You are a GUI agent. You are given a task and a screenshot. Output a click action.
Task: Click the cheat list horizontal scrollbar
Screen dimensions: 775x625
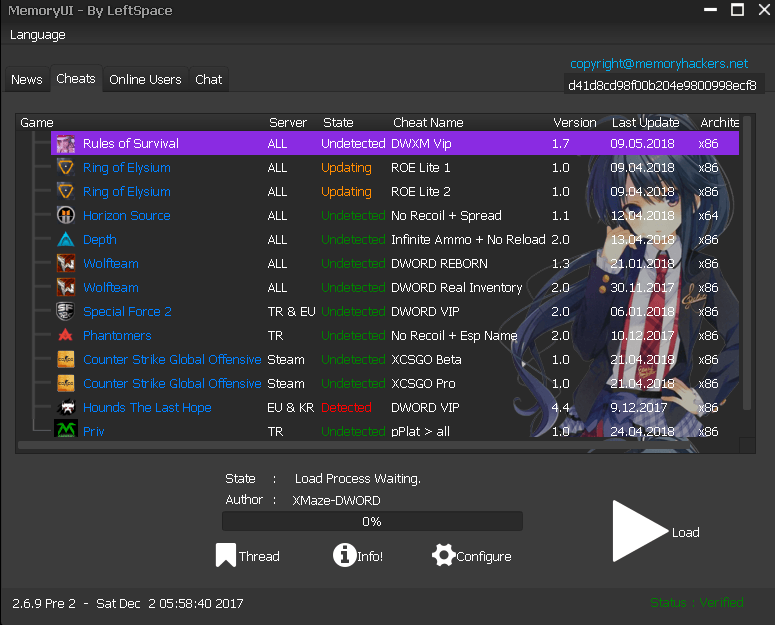[353, 445]
